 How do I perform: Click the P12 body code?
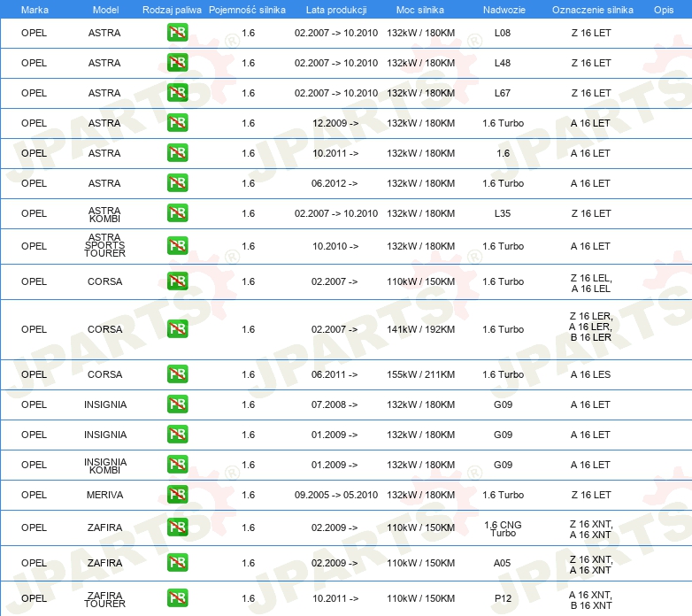pyautogui.click(x=503, y=598)
